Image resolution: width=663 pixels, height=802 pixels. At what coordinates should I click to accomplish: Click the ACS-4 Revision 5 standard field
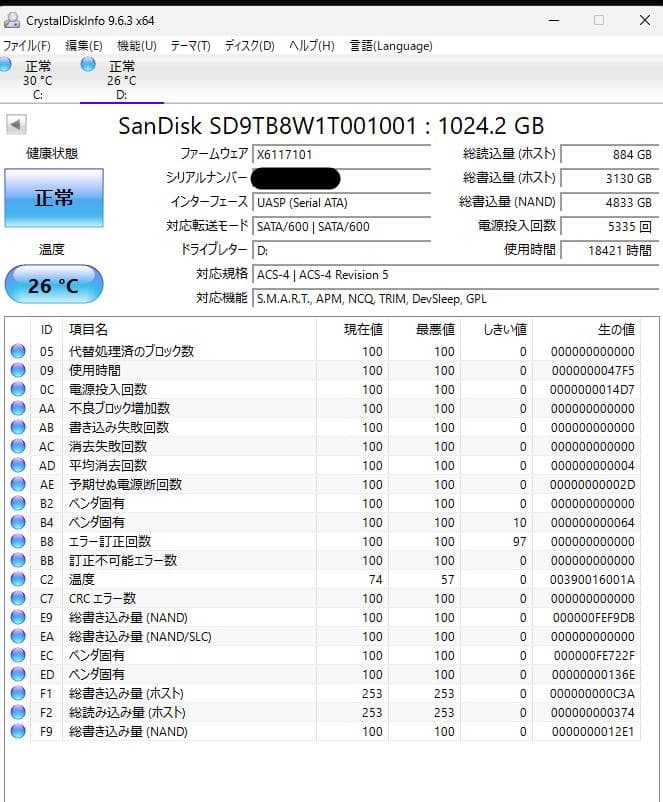[x=455, y=275]
